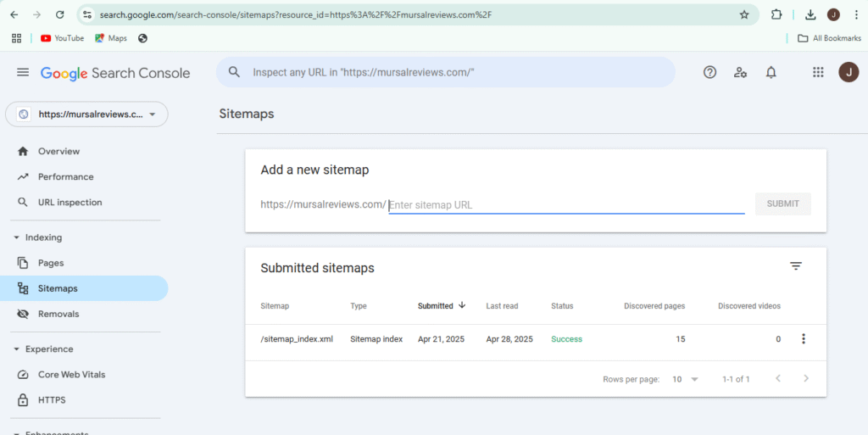The width and height of the screenshot is (868, 435).
Task: Click the Apr 28, 2025 last read date
Action: pyautogui.click(x=509, y=339)
